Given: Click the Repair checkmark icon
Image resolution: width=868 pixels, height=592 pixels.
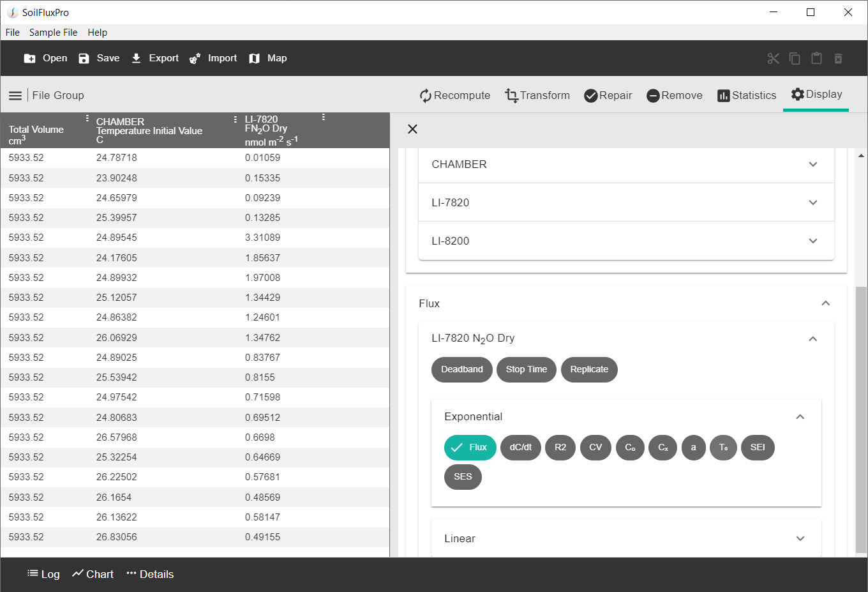Looking at the screenshot, I should (590, 95).
